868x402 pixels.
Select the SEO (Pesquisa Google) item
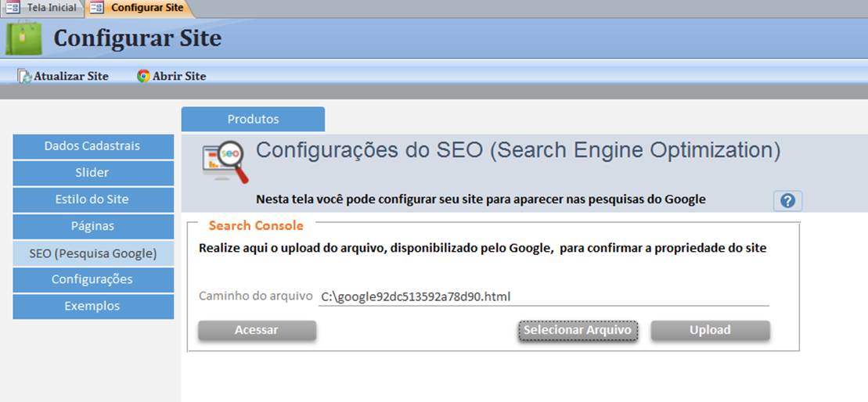pos(93,253)
